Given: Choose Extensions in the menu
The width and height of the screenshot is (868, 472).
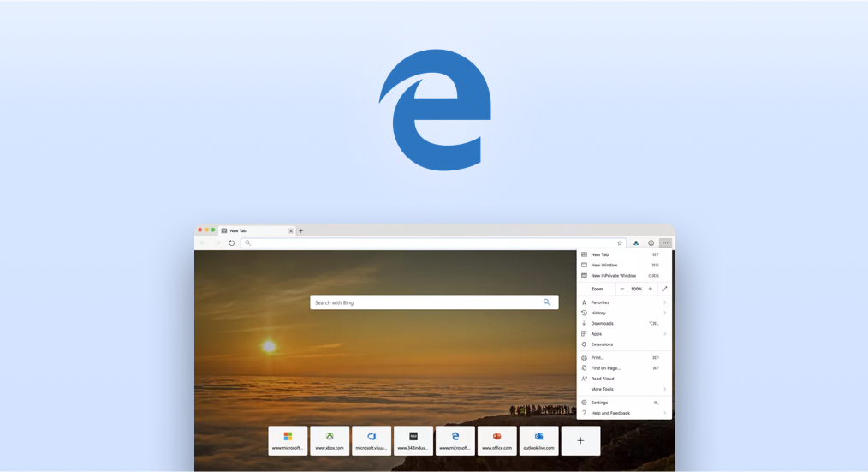Looking at the screenshot, I should [602, 344].
